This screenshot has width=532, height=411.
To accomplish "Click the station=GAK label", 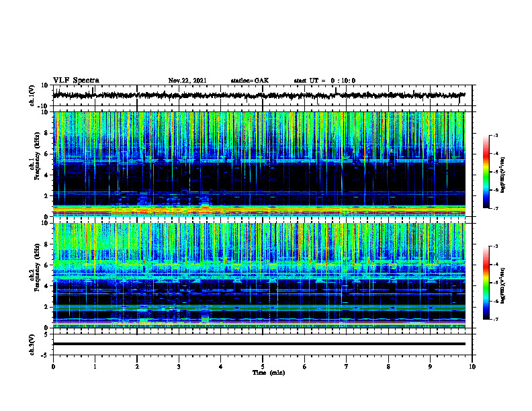I will point(250,81).
